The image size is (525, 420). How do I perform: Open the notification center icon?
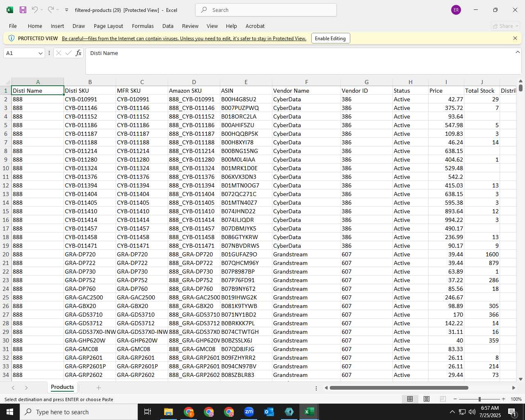click(512, 412)
